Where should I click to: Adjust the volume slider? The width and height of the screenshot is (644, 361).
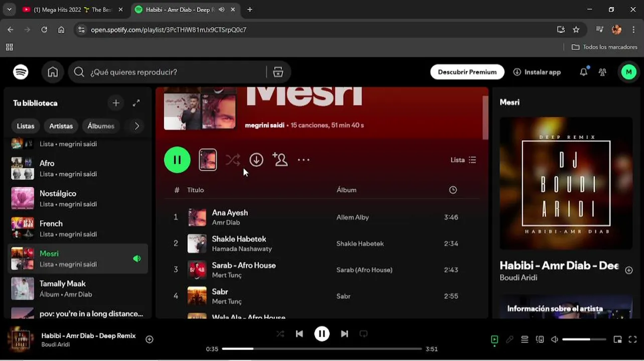pos(584,339)
